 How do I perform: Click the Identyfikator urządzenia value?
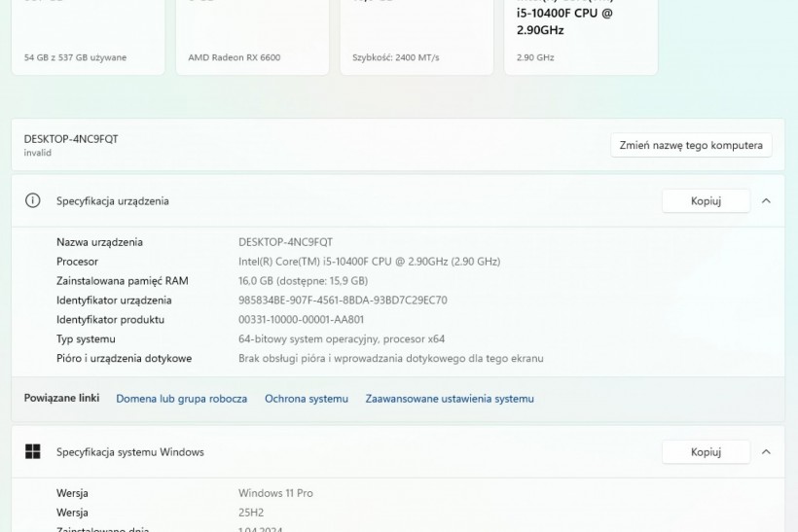point(343,300)
